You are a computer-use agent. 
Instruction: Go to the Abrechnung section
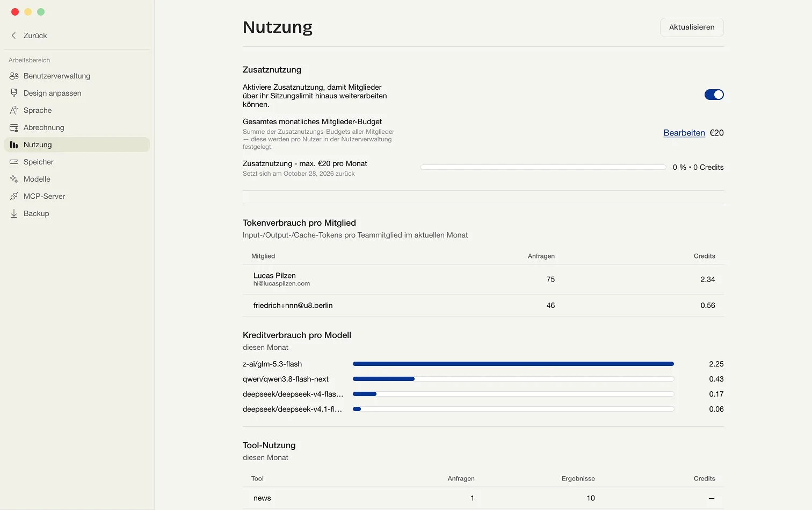coord(77,127)
